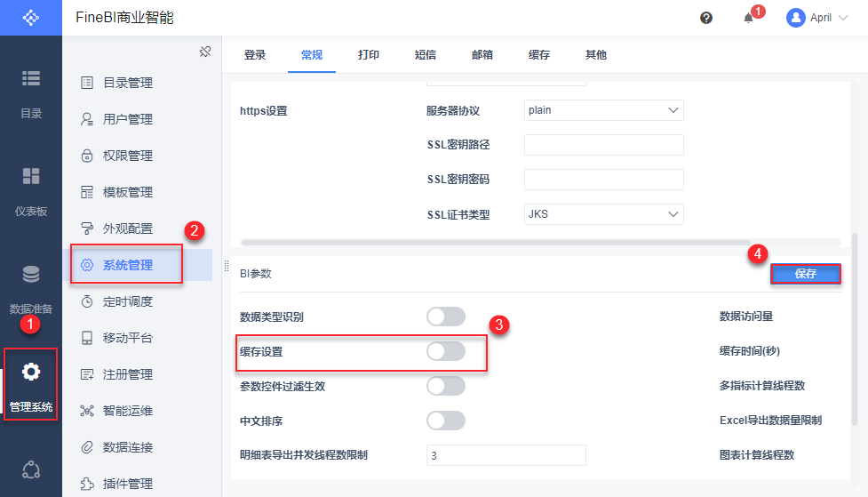
Task: Click the FineBI logo icon
Action: pos(31,18)
